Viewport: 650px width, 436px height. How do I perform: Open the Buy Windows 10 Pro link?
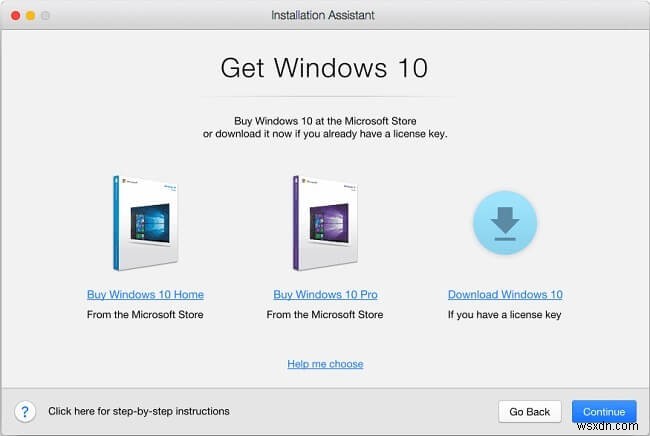[x=325, y=294]
